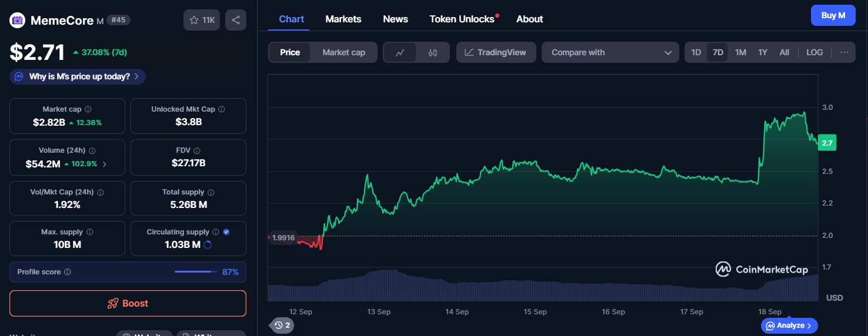Select the 1D time range
The image size is (868, 336).
pos(696,52)
